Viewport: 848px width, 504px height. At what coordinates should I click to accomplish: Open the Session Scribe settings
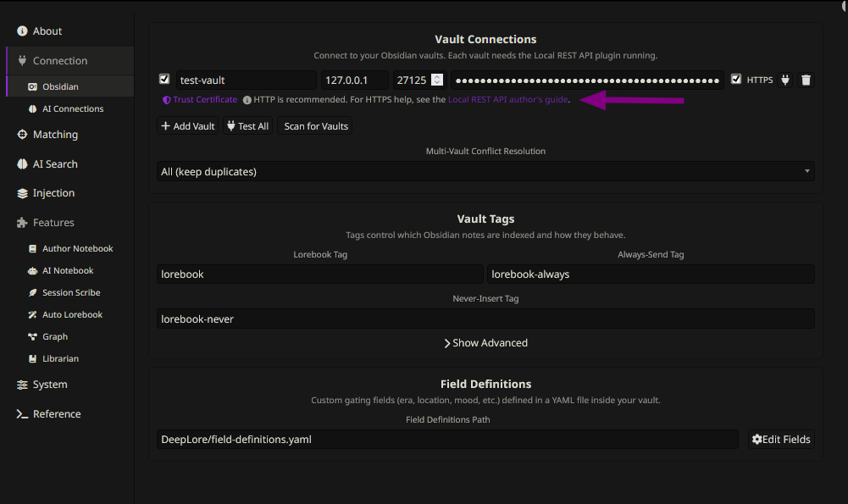click(x=71, y=293)
